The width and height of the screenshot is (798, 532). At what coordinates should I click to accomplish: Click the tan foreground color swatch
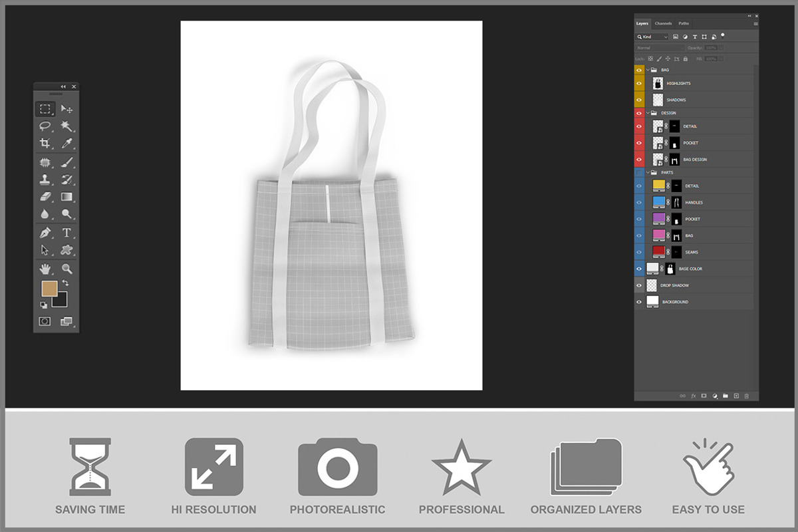[49, 288]
